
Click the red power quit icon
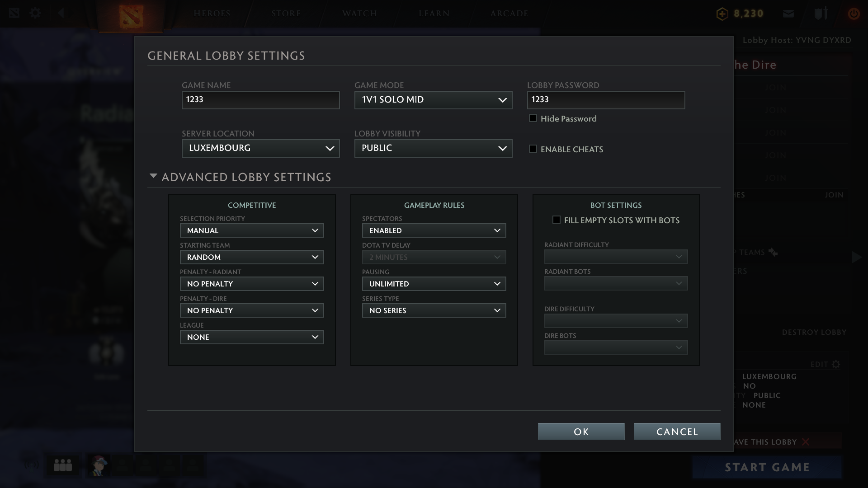(x=854, y=14)
